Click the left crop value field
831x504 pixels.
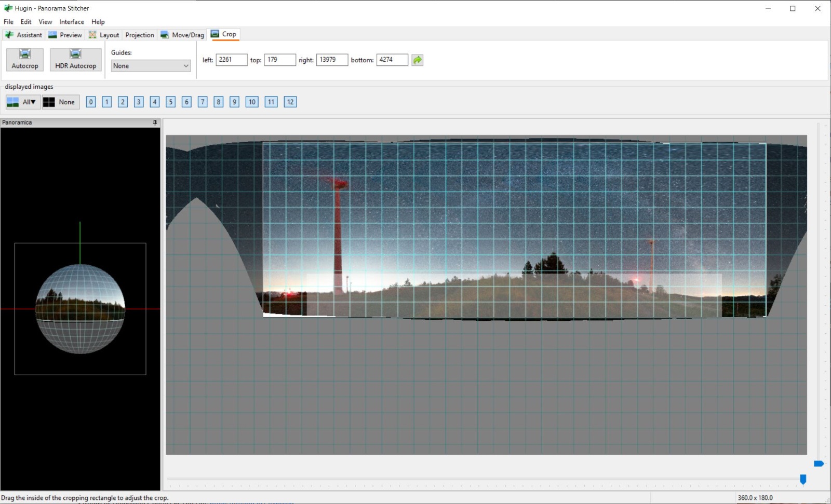click(x=232, y=60)
